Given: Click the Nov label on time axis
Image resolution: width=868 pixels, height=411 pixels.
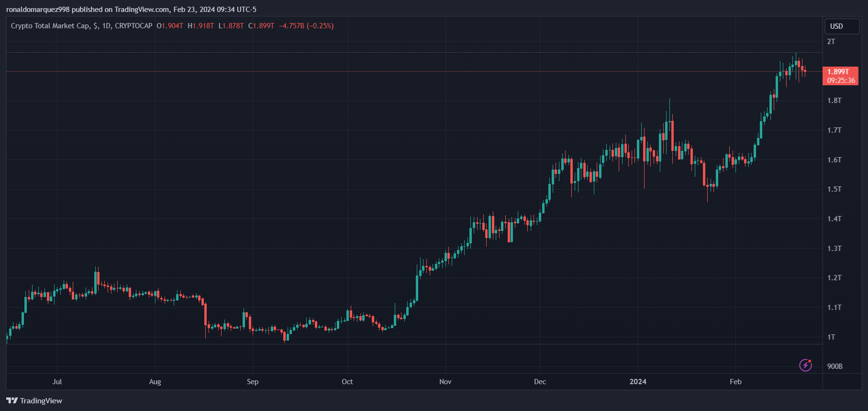Looking at the screenshot, I should click(445, 382).
